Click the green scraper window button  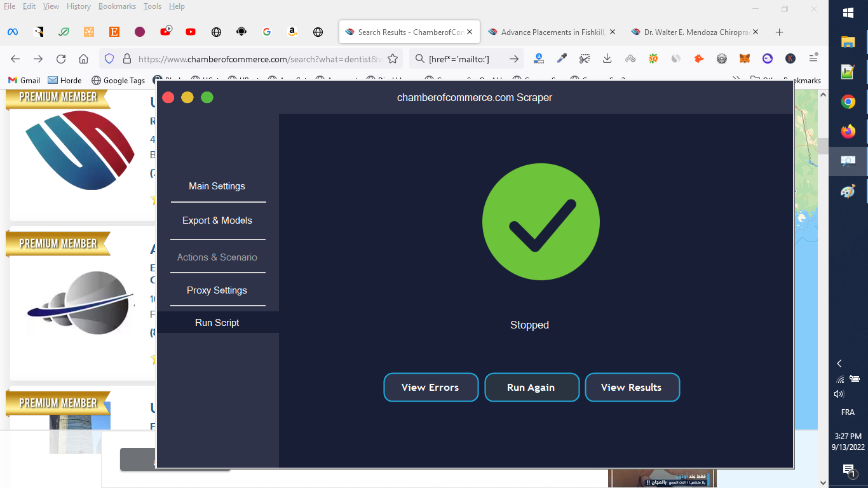pyautogui.click(x=207, y=97)
